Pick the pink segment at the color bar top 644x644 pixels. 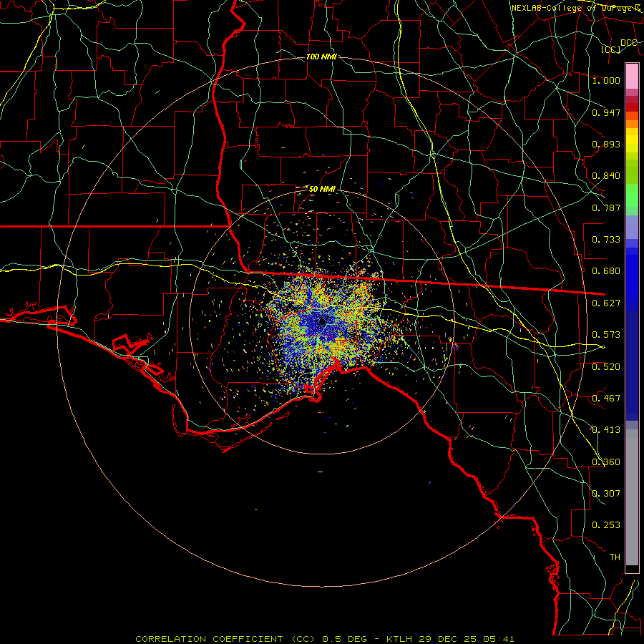[632, 77]
